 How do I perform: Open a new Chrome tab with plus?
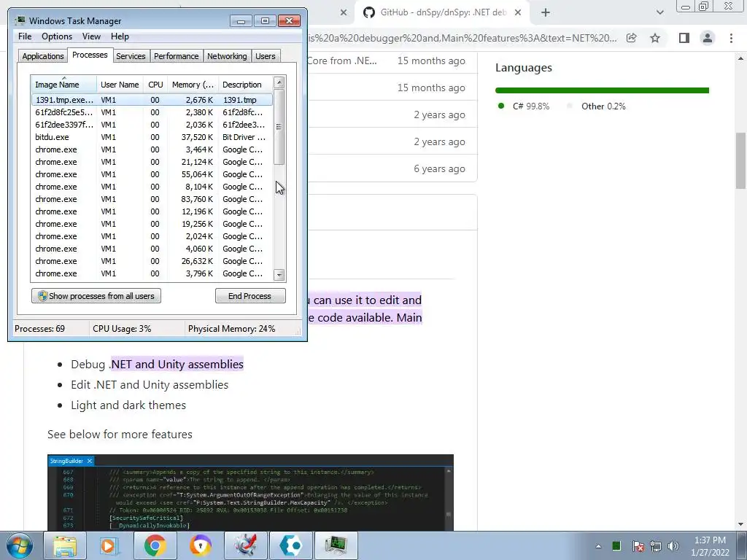546,12
